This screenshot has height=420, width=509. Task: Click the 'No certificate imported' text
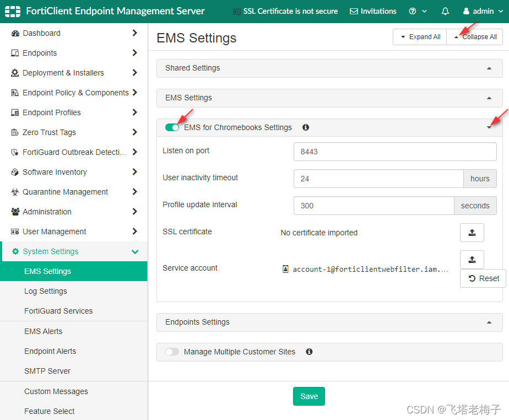coord(319,233)
